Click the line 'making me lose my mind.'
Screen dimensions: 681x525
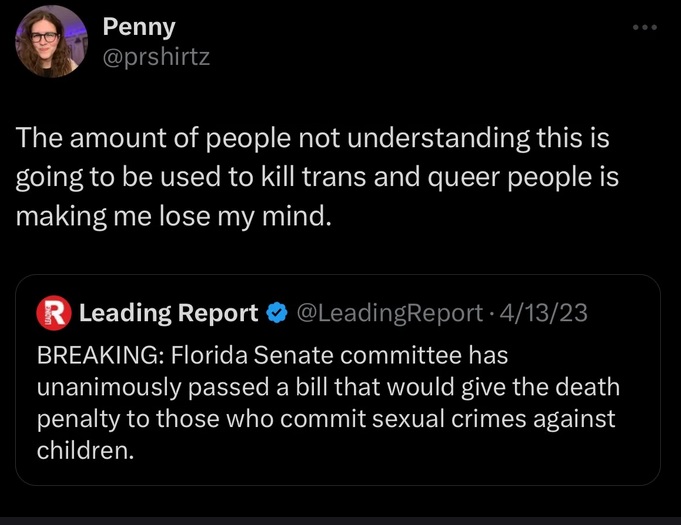coord(172,215)
